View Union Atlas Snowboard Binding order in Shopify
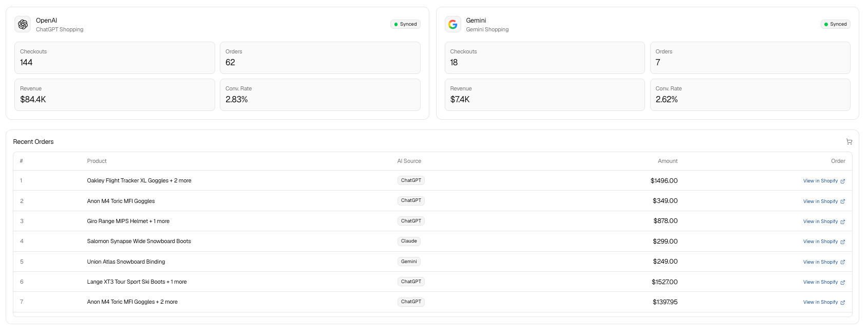This screenshot has width=868, height=333. (x=824, y=262)
